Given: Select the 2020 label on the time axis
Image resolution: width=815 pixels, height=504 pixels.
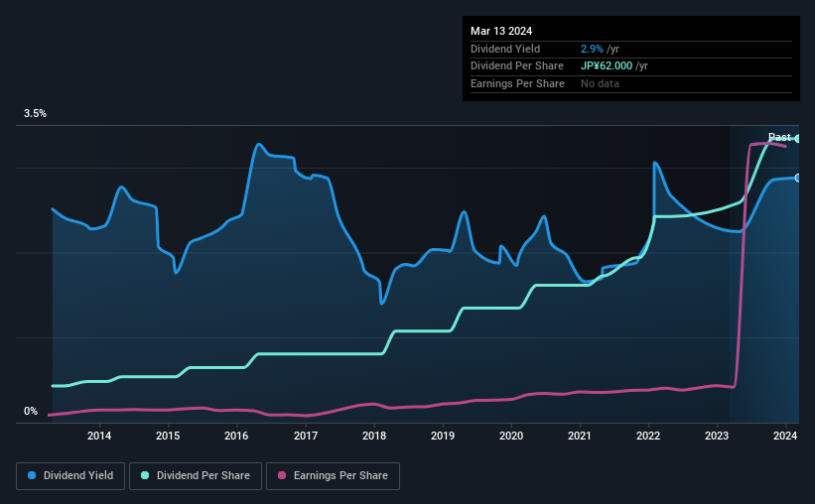Looking at the screenshot, I should tap(511, 436).
